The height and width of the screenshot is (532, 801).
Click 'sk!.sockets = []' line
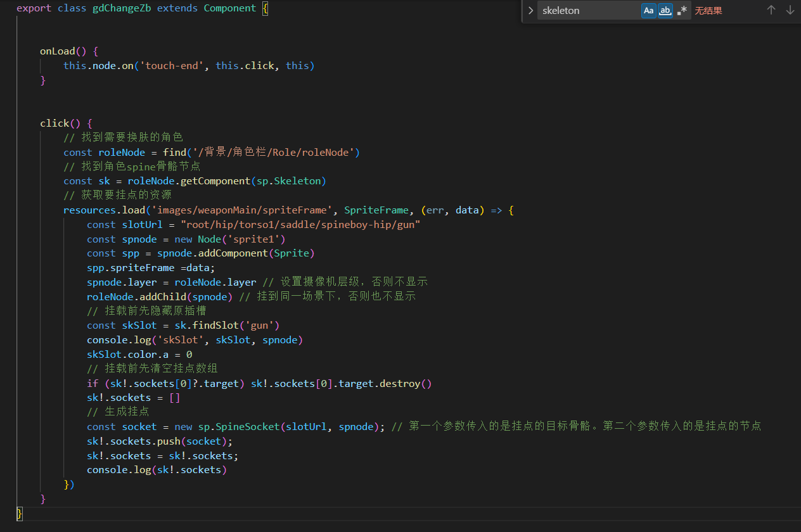[x=134, y=398]
